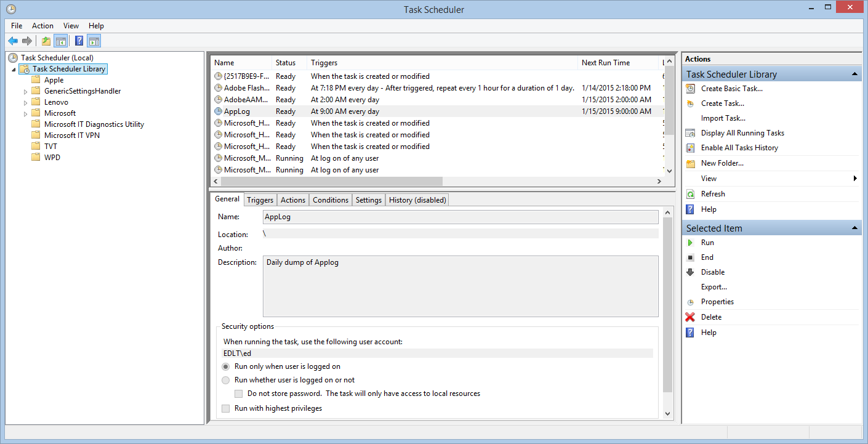Select the Microsoft IT Diagnostics Utility folder
The width and height of the screenshot is (868, 444).
coord(94,124)
